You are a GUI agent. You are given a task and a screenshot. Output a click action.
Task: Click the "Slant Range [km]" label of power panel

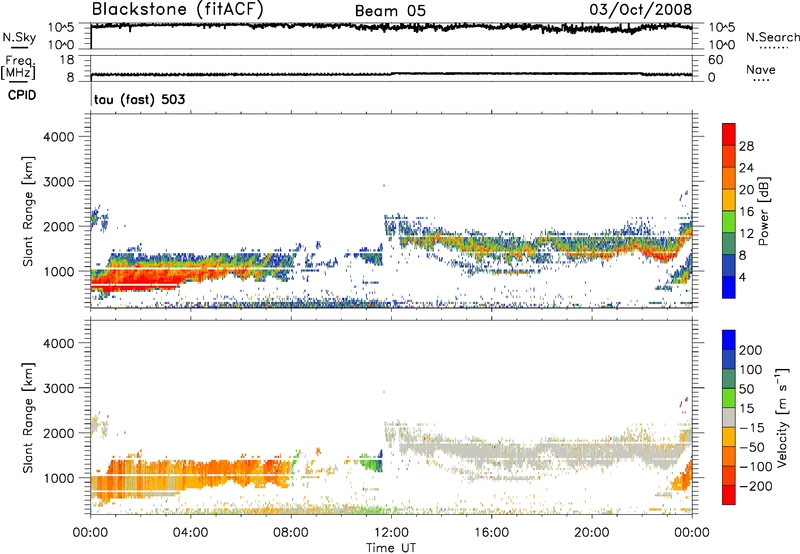(x=28, y=211)
